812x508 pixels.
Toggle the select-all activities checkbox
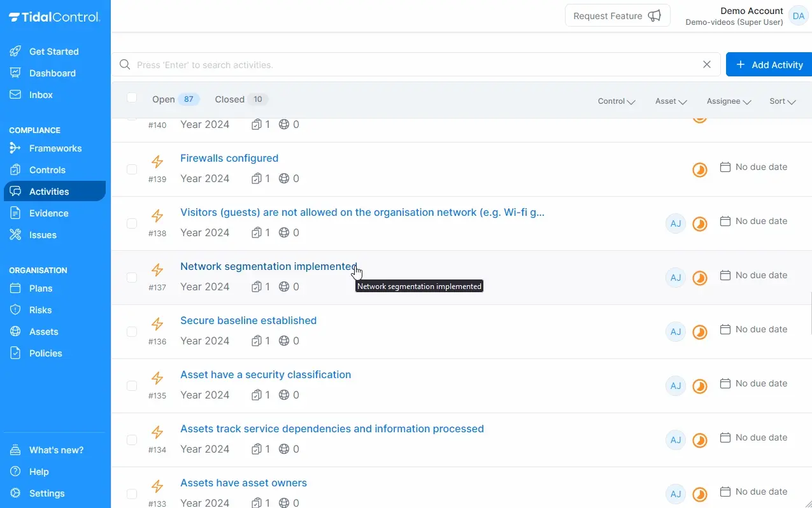point(132,97)
